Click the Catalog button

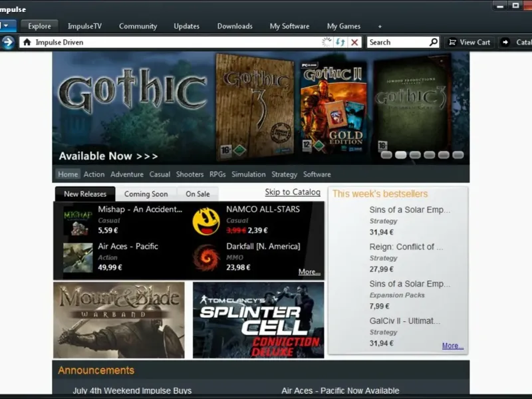coord(515,42)
